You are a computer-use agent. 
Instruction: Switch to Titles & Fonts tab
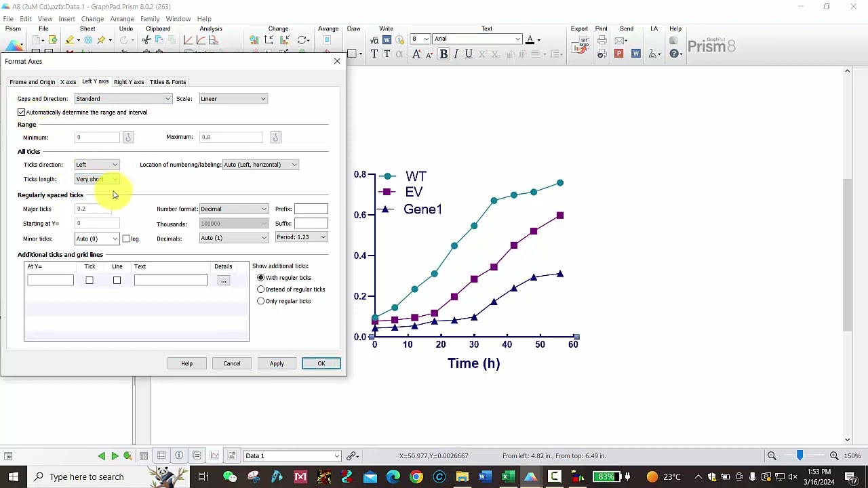click(167, 82)
